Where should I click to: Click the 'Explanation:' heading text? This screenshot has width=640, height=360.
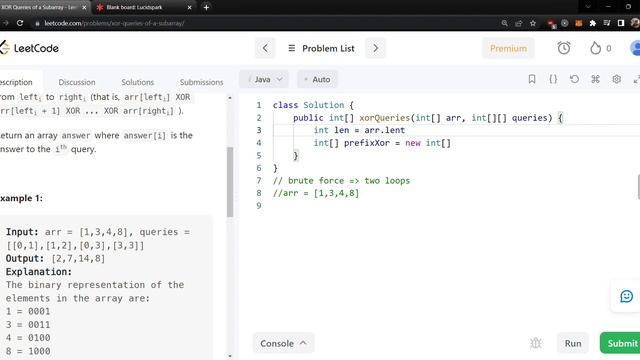(39, 272)
